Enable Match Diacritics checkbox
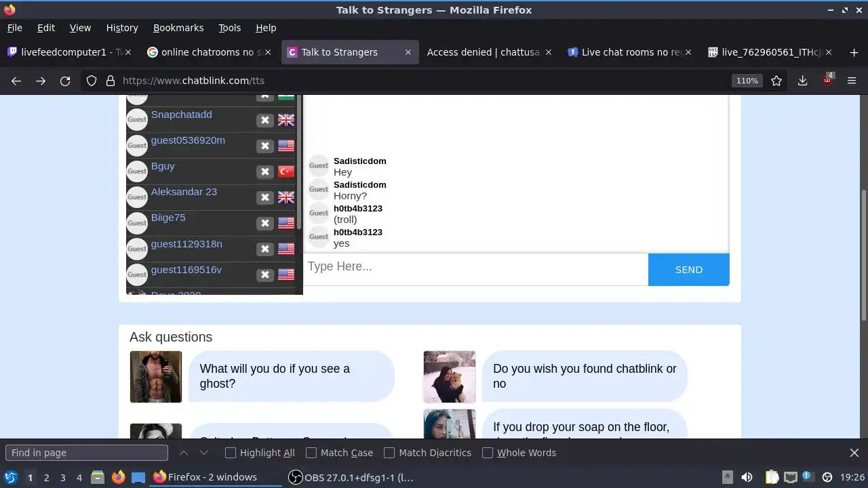The image size is (868, 488). point(389,453)
